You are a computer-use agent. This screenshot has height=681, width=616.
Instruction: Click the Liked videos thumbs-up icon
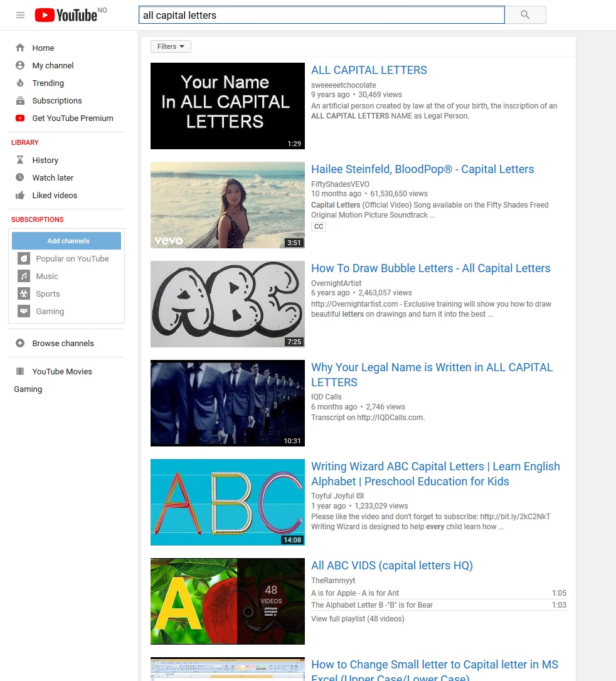pyautogui.click(x=20, y=195)
